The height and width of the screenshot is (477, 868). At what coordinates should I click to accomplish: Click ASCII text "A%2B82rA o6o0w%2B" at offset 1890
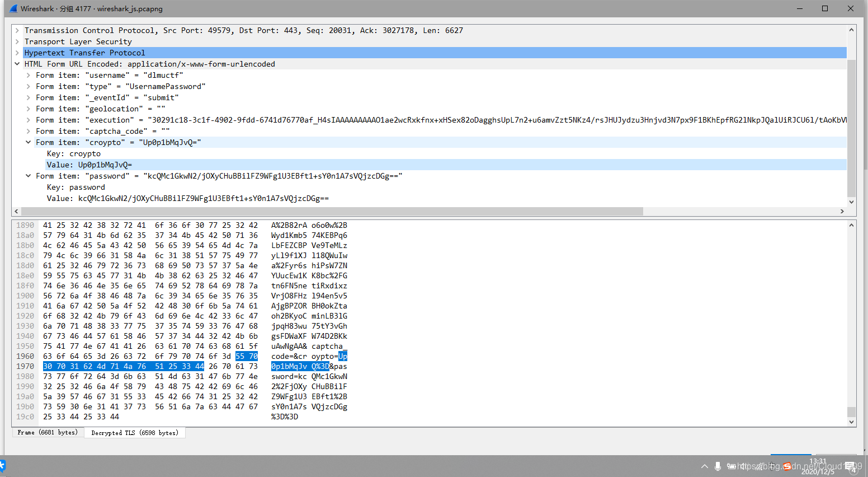pos(309,225)
